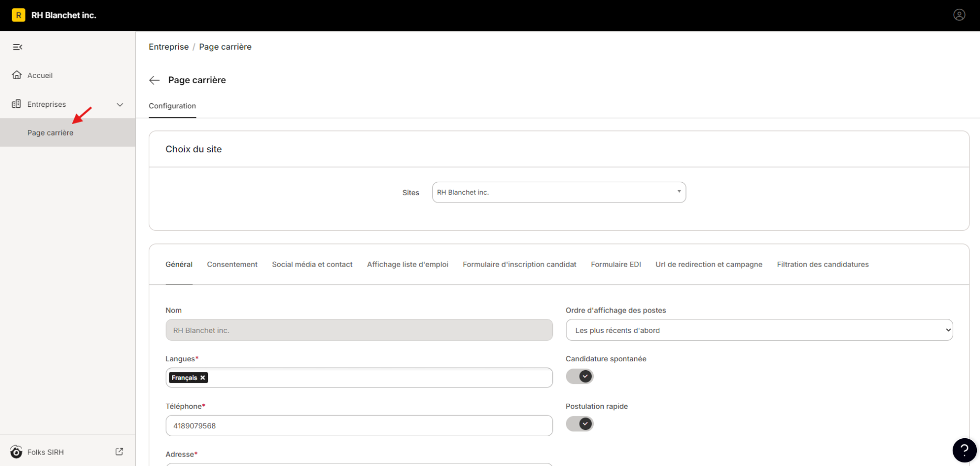Open Social média et contact tab
The width and height of the screenshot is (980, 466).
point(312,264)
